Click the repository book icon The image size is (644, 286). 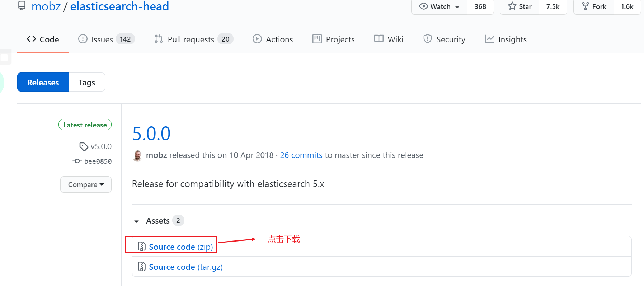tap(22, 5)
